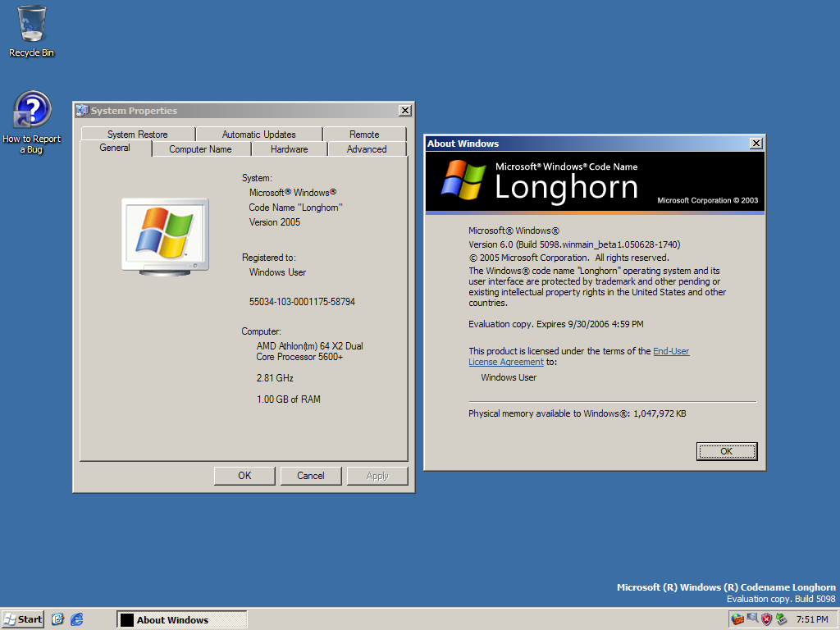Click "Windows User" in About Windows
Screen dimensions: 840x630
[509, 377]
